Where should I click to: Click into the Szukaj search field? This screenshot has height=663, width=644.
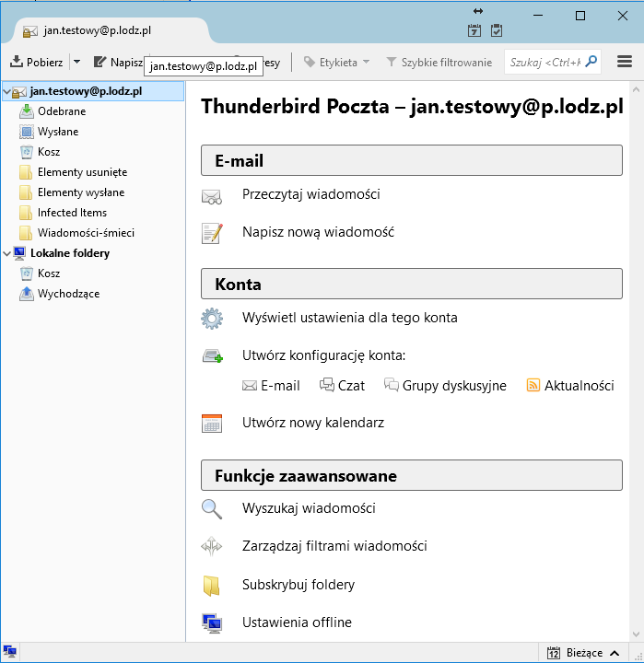547,63
